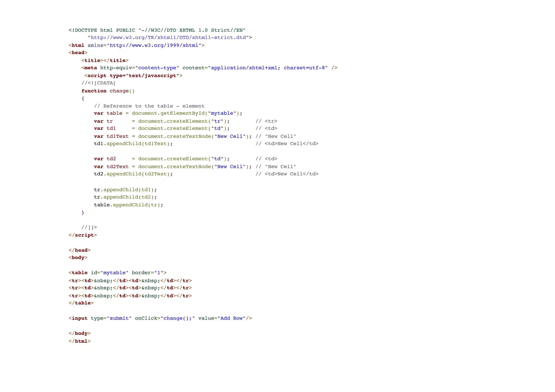Select the html xmlns opening tag
The width and height of the screenshot is (555, 392).
137,45
